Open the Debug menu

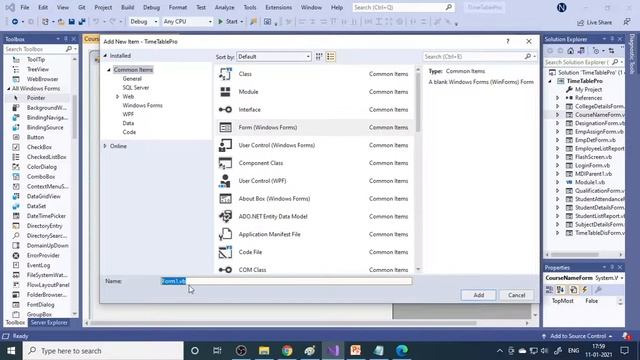tap(151, 7)
